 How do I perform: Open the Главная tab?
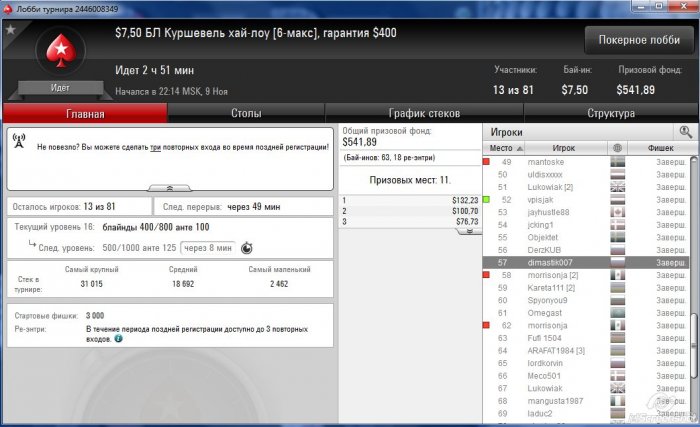point(85,113)
